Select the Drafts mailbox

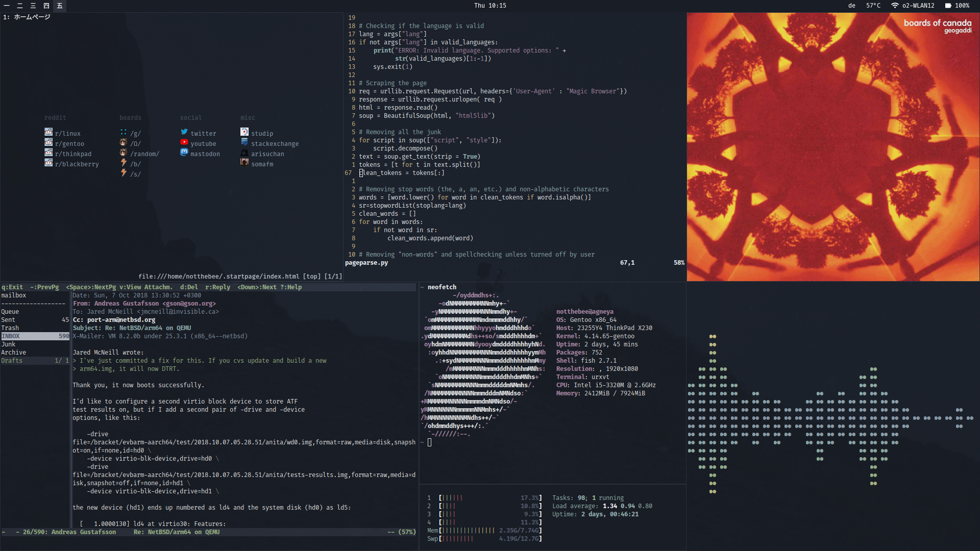point(35,361)
